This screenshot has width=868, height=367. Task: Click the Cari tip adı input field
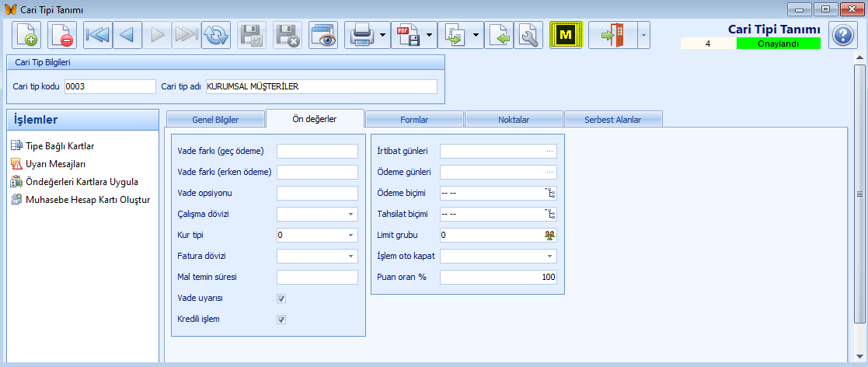pyautogui.click(x=321, y=86)
